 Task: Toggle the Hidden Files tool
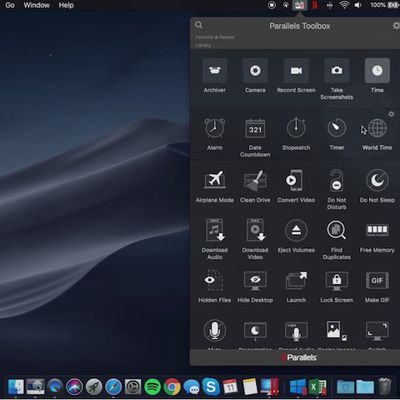click(214, 280)
